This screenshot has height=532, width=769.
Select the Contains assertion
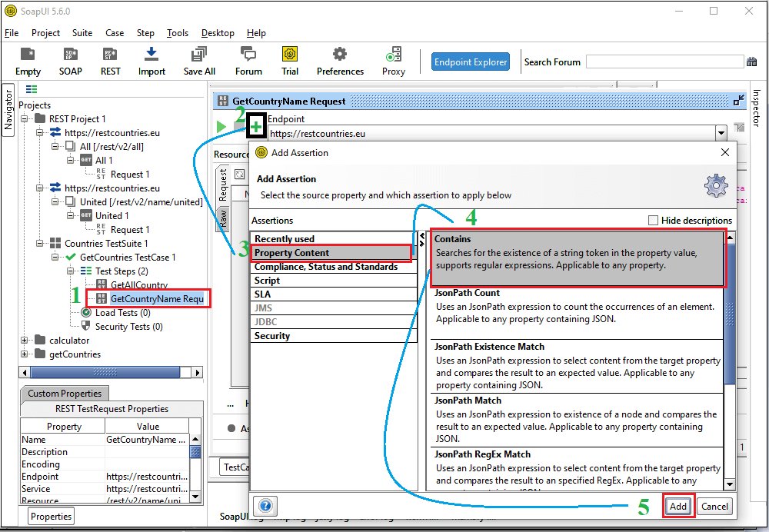[578, 258]
